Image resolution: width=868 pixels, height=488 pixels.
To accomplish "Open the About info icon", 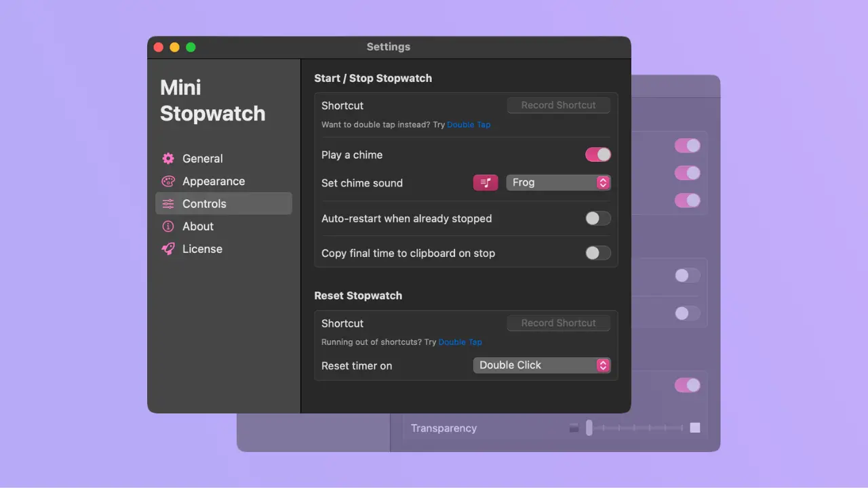I will [x=168, y=226].
